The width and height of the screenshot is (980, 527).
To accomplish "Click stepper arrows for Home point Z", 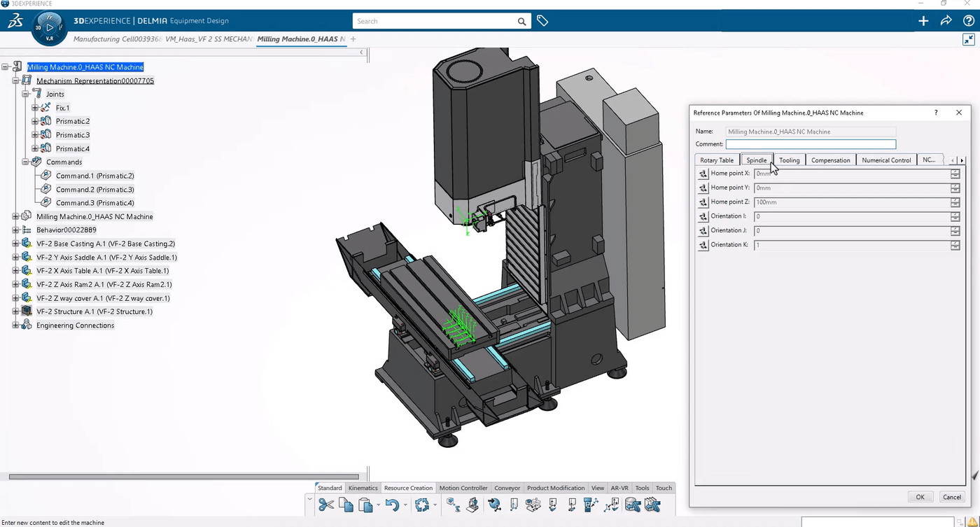I will pyautogui.click(x=955, y=202).
